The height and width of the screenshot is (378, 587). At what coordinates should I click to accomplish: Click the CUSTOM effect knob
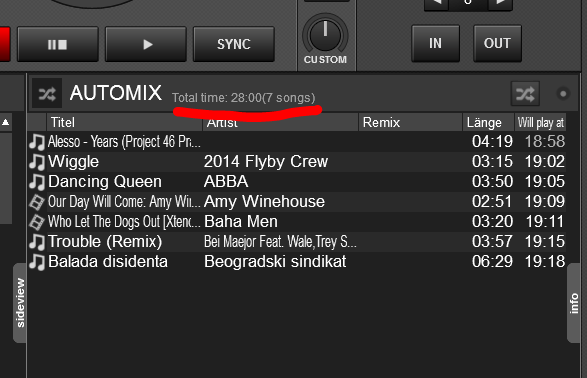325,36
